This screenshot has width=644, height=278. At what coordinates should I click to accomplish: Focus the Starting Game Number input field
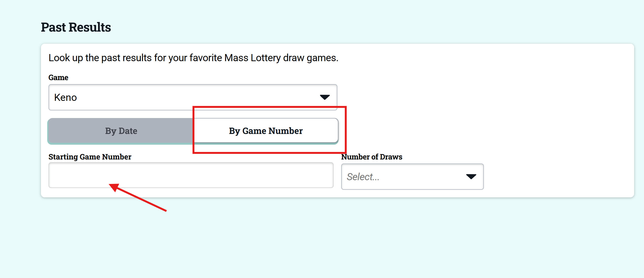[191, 175]
